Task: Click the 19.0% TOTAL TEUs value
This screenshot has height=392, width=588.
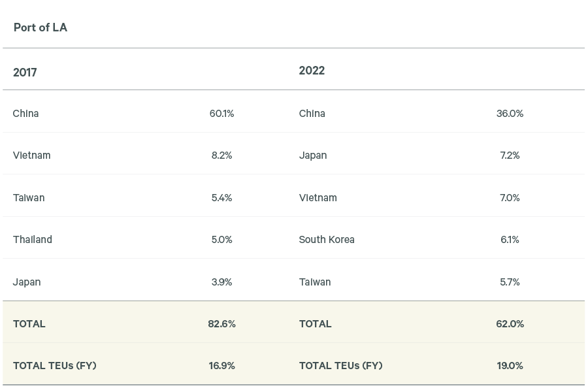Action: pyautogui.click(x=510, y=366)
